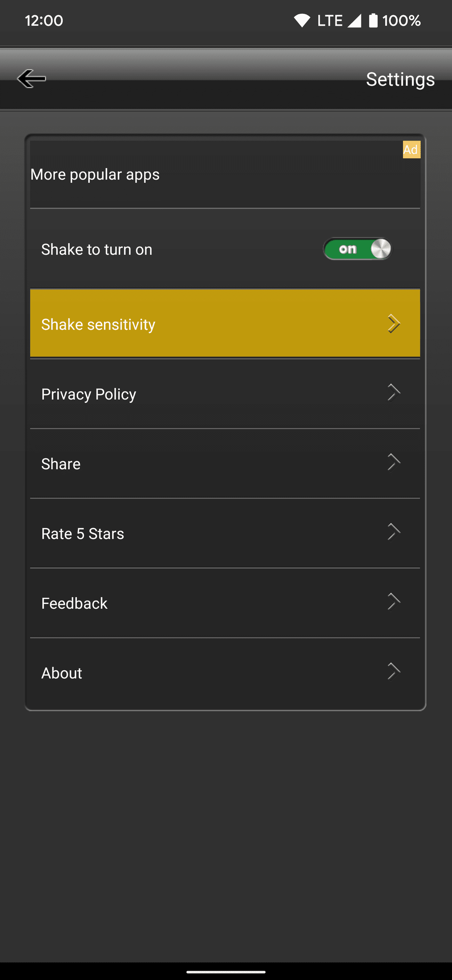Open the Privacy Policy entry
The height and width of the screenshot is (980, 452).
[89, 394]
